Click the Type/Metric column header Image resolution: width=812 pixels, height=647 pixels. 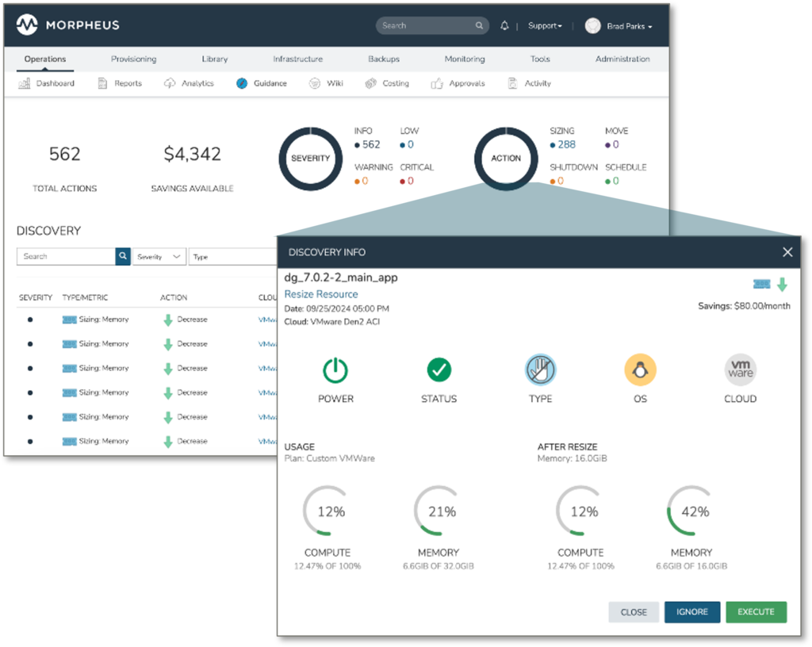(85, 297)
